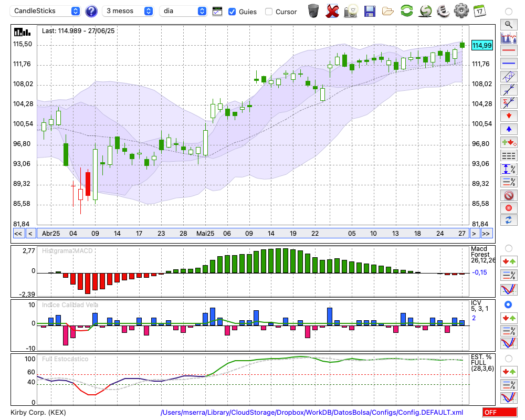
Task: Click the trash can icon
Action: pos(313,10)
